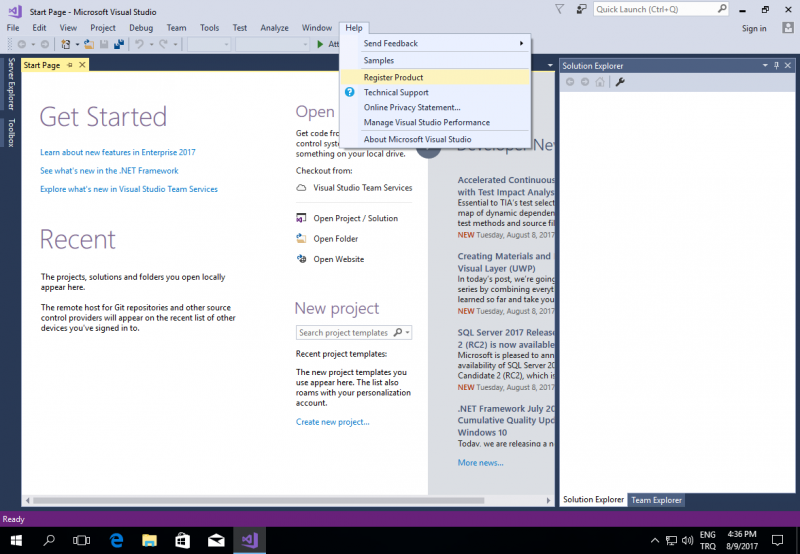Image resolution: width=800 pixels, height=554 pixels.
Task: Click Solution Explorer Properties wrench icon
Action: (x=620, y=82)
